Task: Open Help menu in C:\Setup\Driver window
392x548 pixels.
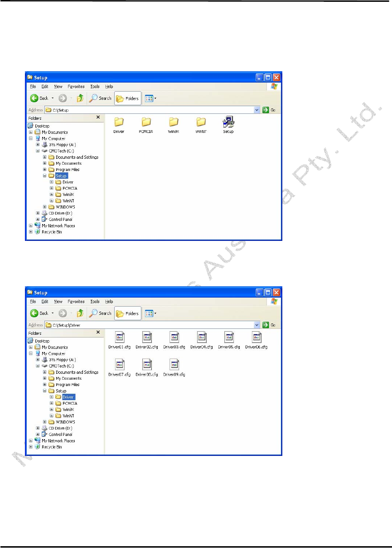Action: 109,301
